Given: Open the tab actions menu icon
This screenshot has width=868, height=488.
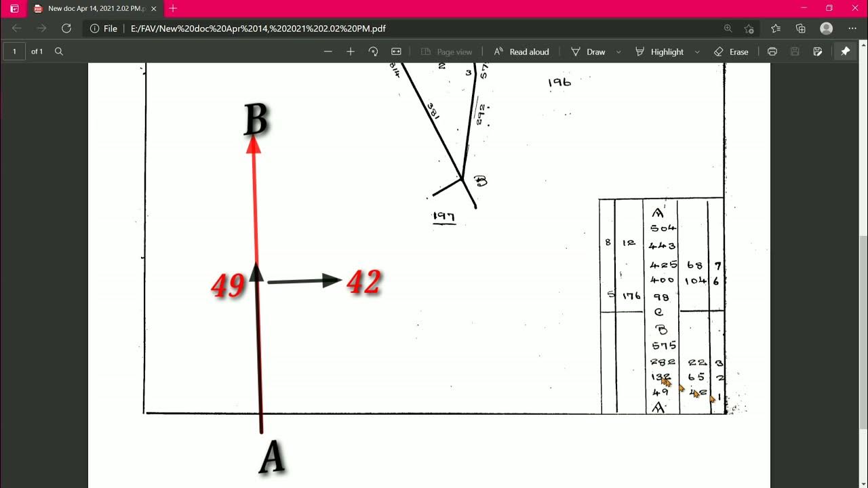Looking at the screenshot, I should 14,9.
